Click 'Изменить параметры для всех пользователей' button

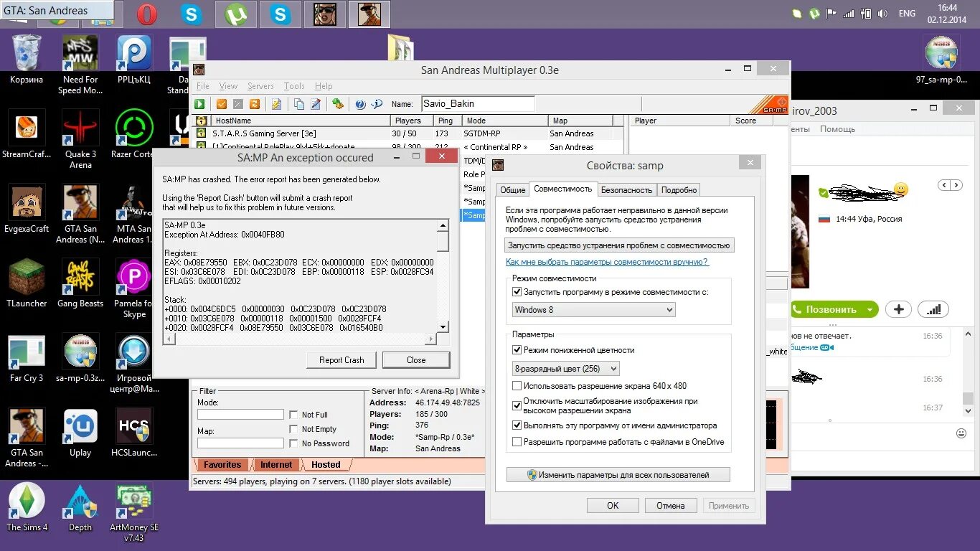coord(618,475)
